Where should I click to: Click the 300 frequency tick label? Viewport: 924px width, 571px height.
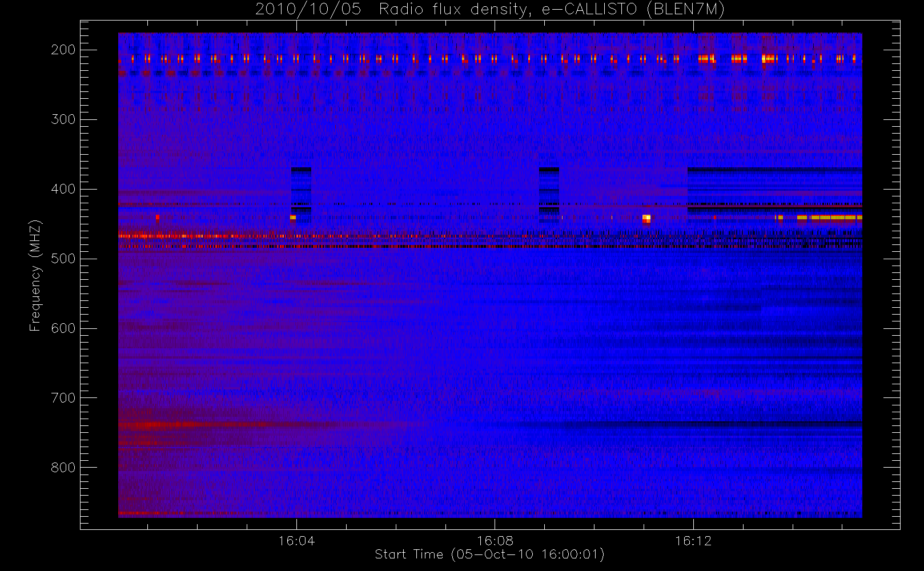63,119
